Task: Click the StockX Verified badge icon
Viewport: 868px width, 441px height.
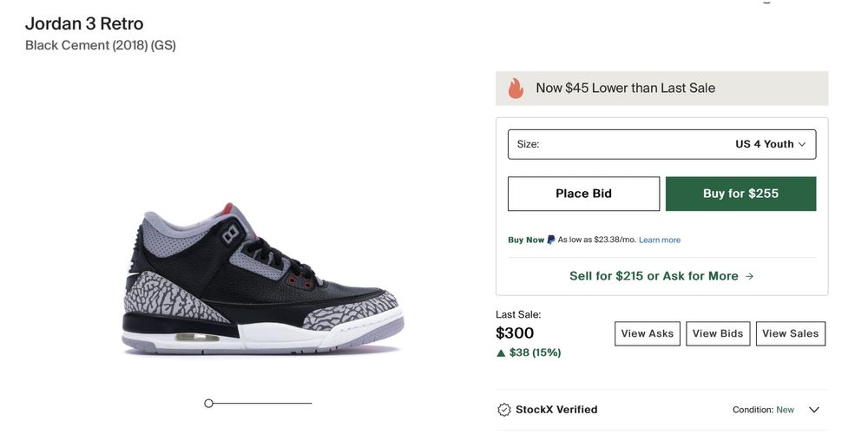Action: 504,410
